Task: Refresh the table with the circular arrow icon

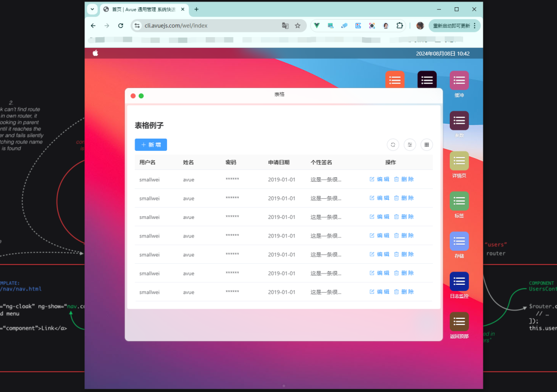Action: tap(393, 145)
